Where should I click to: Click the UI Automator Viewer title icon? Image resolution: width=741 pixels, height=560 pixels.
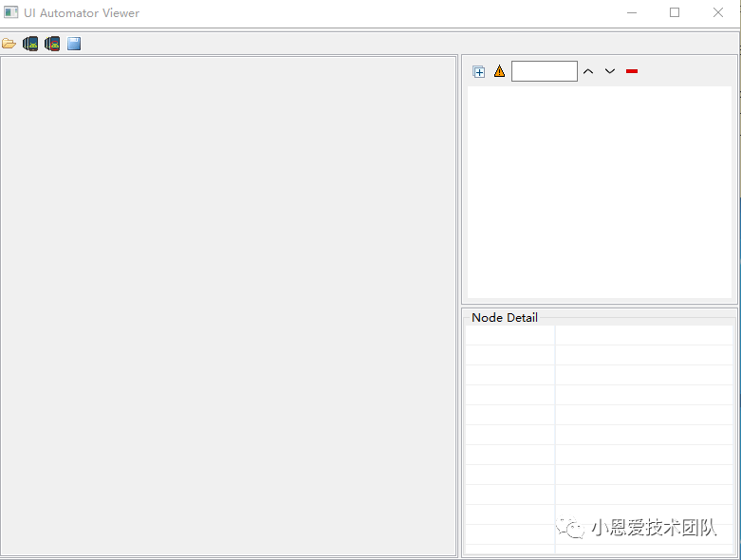coord(10,12)
